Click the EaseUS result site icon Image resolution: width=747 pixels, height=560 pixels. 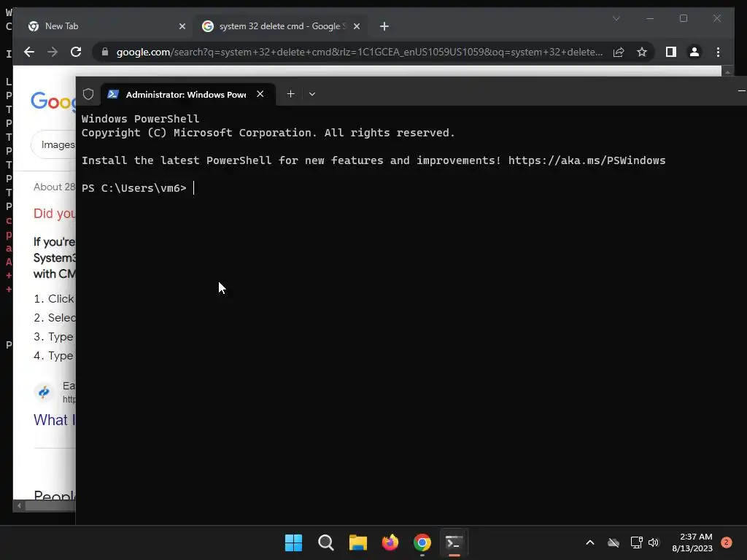click(44, 392)
